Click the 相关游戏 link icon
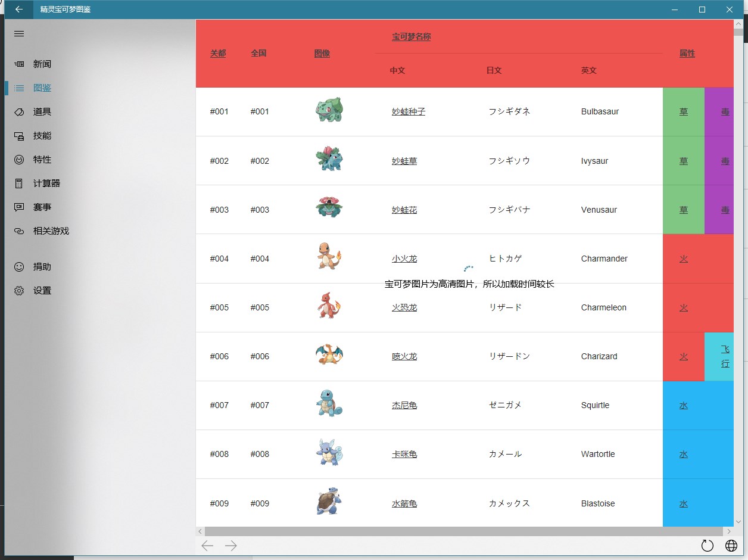Screen dimensions: 748x560 (19, 231)
